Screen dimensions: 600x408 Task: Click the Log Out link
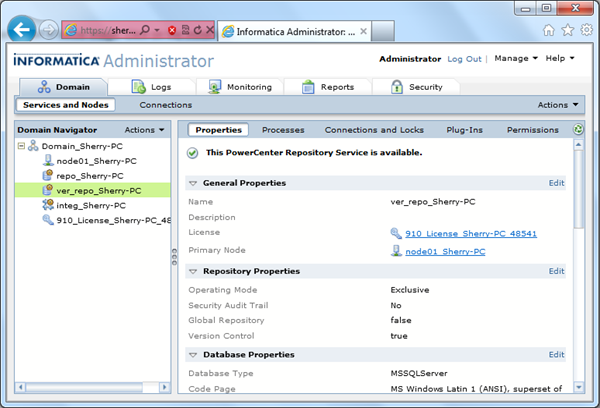pyautogui.click(x=464, y=59)
